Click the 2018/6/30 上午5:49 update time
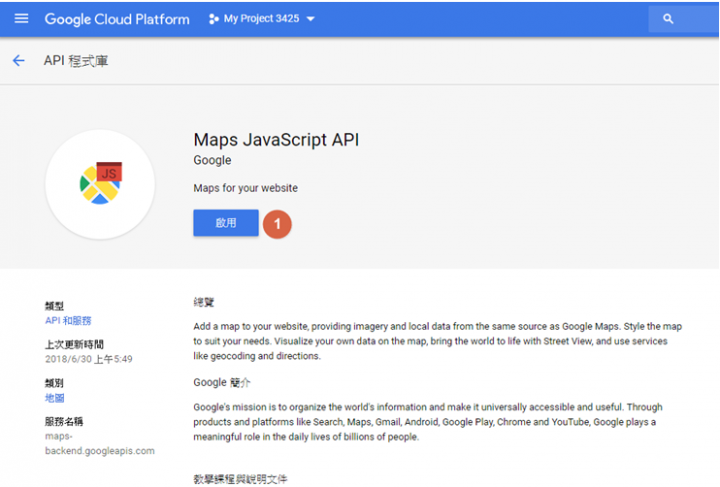The image size is (720, 487). coord(89,359)
